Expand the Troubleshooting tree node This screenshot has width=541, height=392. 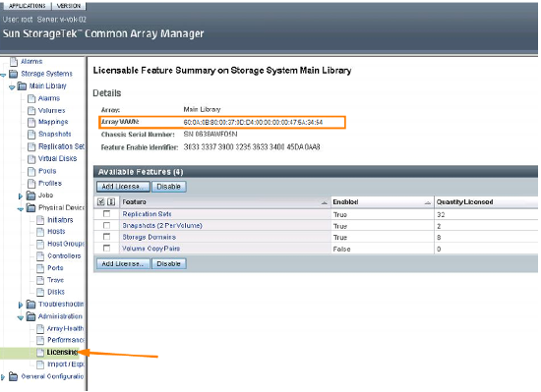20,305
